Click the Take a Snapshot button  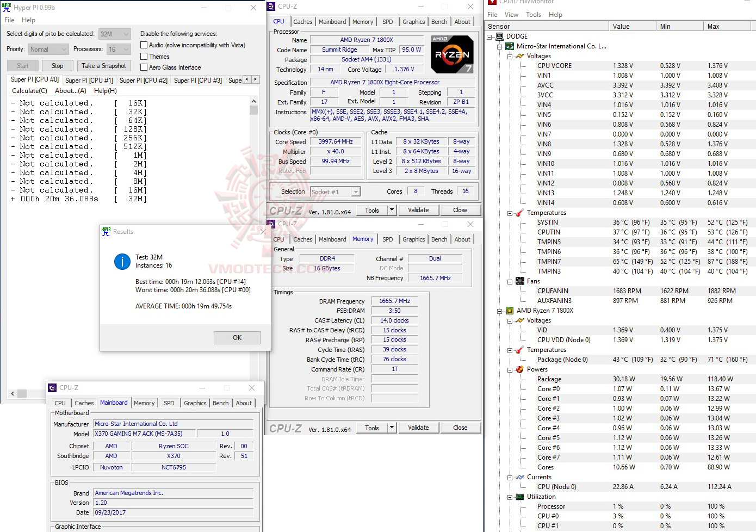click(103, 65)
